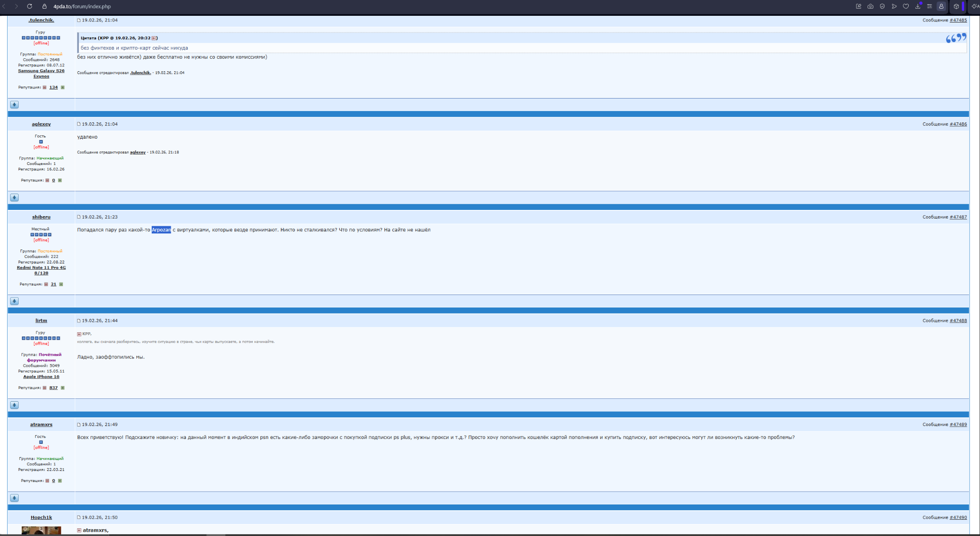
Task: Click scroll-to-top arrow under .tulenchik. post
Action: pos(14,105)
